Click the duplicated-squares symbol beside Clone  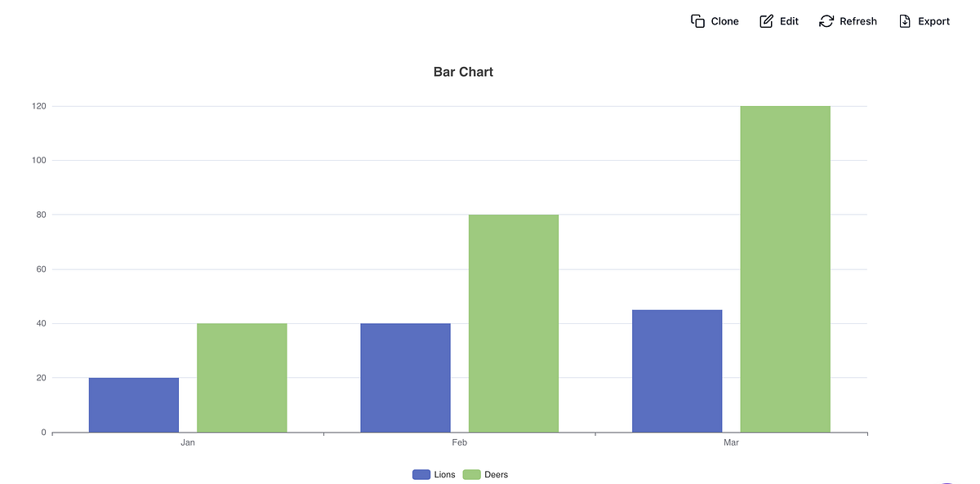point(698,20)
